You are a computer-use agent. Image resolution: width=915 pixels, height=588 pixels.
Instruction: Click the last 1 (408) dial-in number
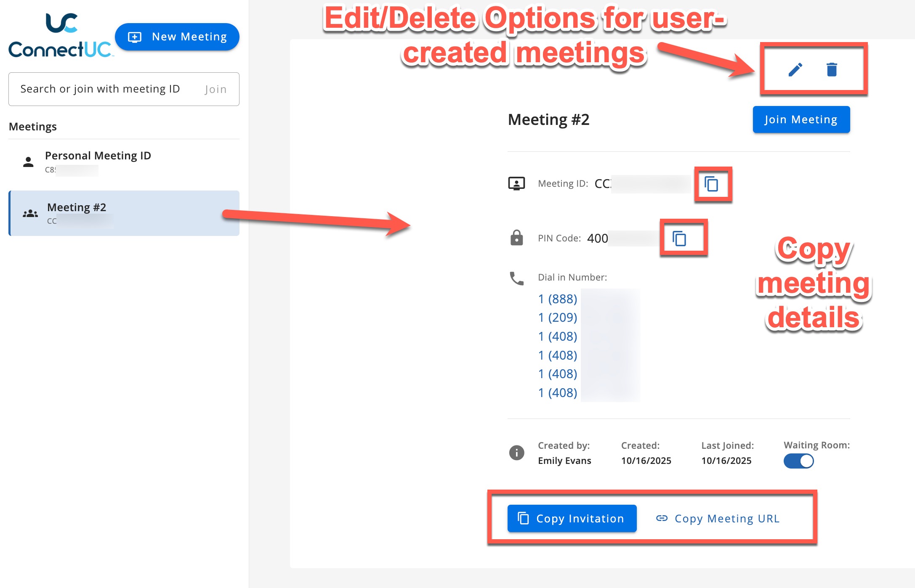coord(558,392)
